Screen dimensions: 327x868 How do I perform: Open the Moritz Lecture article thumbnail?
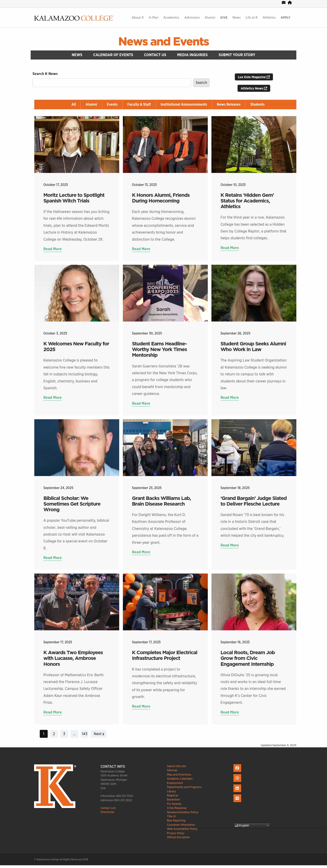click(77, 145)
